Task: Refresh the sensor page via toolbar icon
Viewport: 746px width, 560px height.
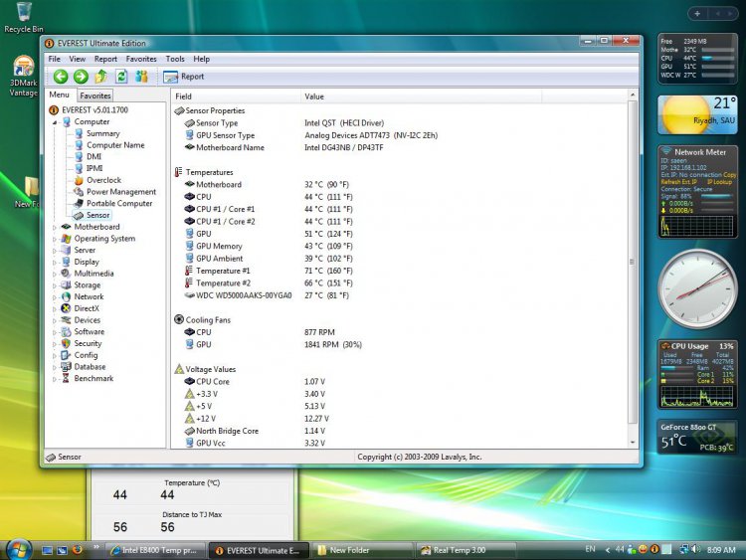Action: [121, 77]
